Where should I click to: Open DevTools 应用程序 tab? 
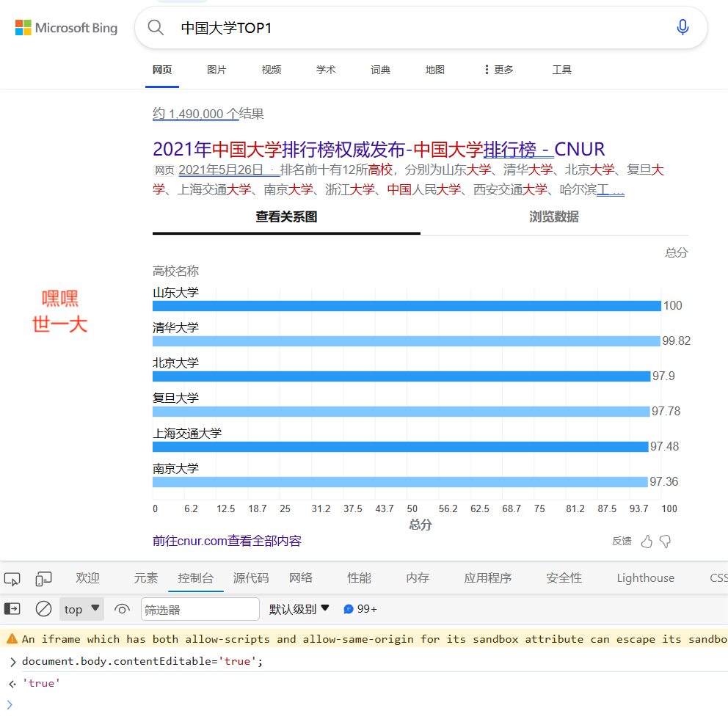point(487,578)
